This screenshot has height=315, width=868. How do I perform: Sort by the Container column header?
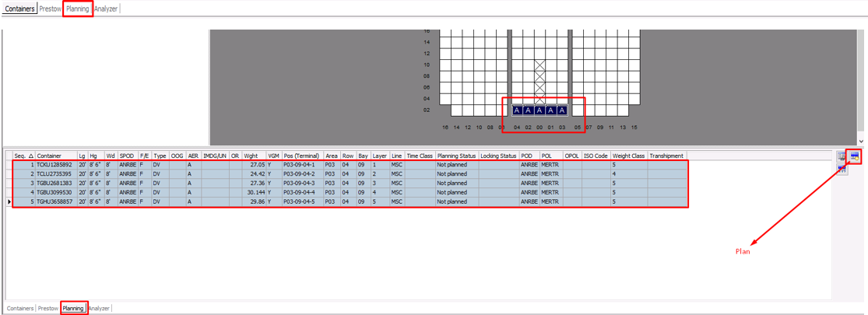click(x=56, y=156)
